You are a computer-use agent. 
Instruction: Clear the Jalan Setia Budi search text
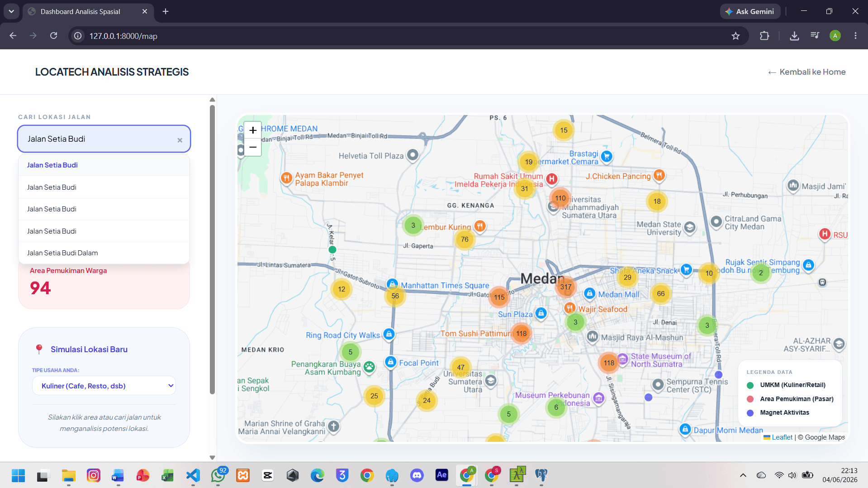click(x=180, y=140)
